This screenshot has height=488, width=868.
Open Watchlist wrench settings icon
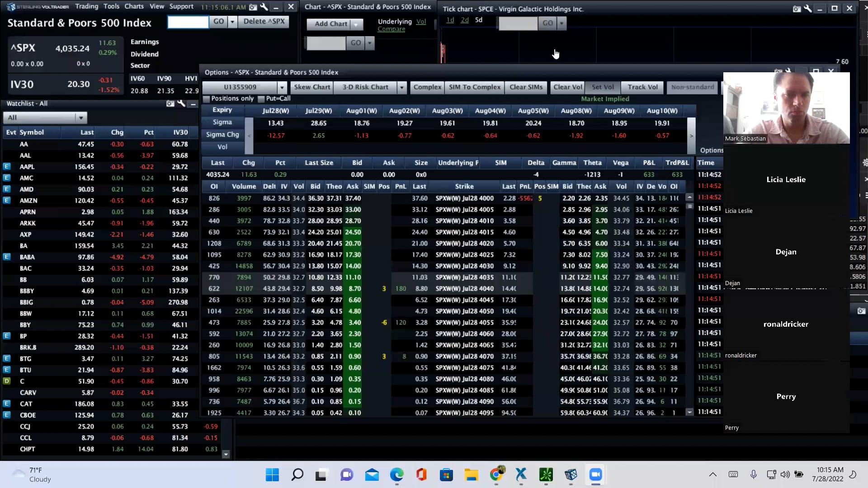[x=181, y=103]
